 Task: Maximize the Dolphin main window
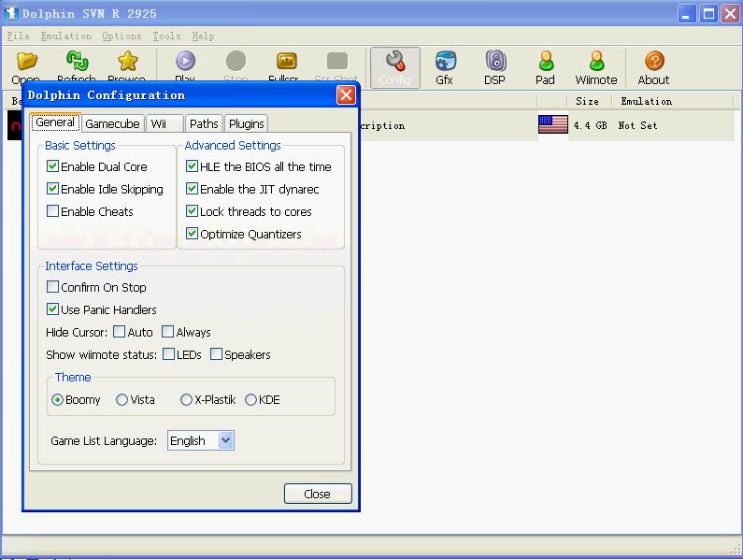[708, 14]
